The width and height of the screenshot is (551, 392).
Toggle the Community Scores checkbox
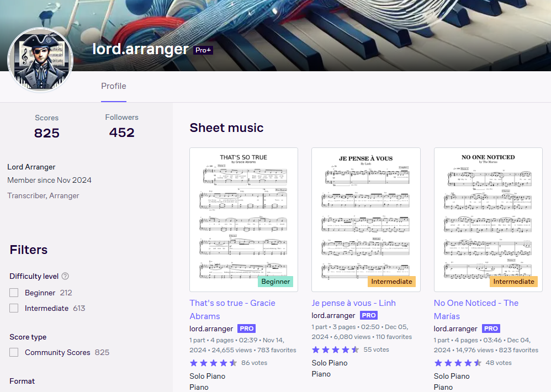(x=14, y=352)
